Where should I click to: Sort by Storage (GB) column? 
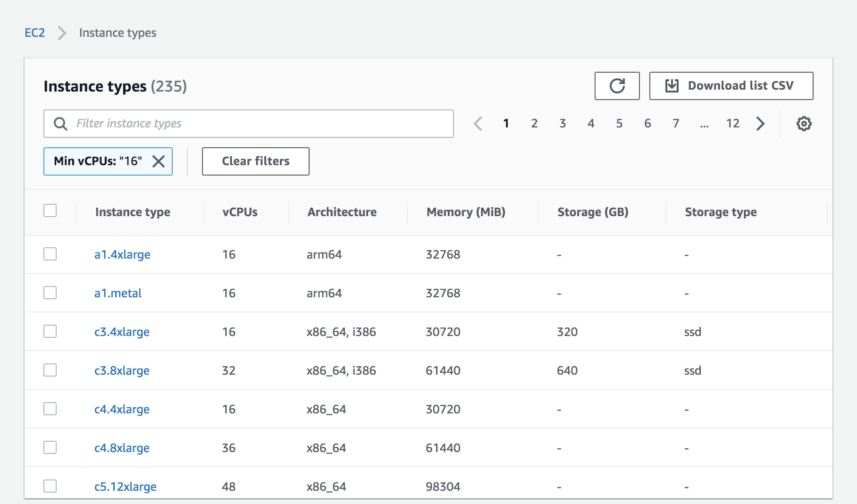pos(593,212)
